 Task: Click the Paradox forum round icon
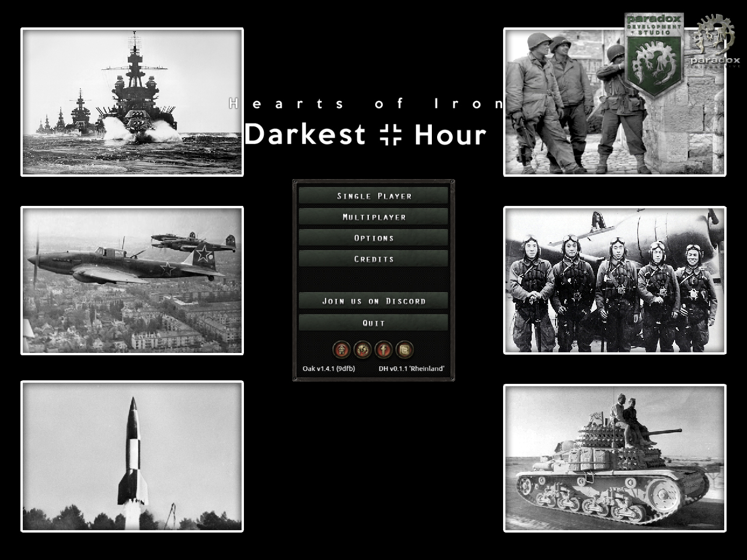click(x=363, y=349)
